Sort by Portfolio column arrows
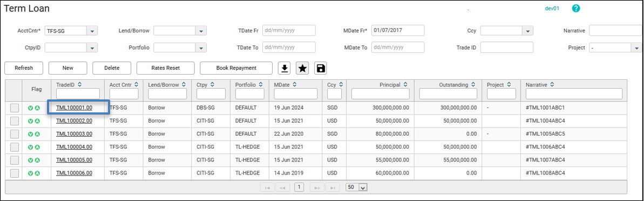 point(260,85)
